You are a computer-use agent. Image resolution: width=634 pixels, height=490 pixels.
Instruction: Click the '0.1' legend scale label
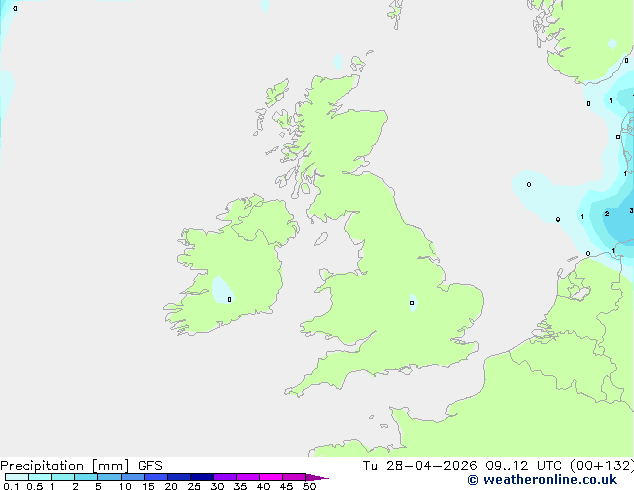tap(11, 486)
